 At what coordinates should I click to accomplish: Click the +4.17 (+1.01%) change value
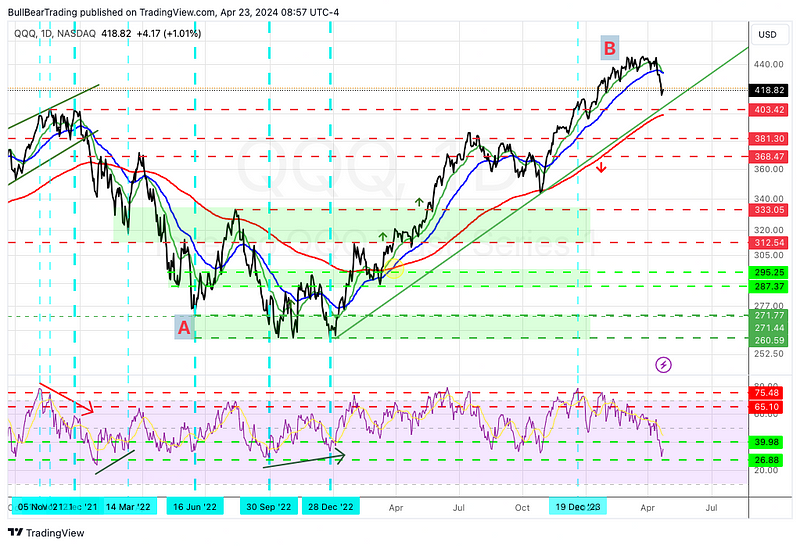[169, 34]
